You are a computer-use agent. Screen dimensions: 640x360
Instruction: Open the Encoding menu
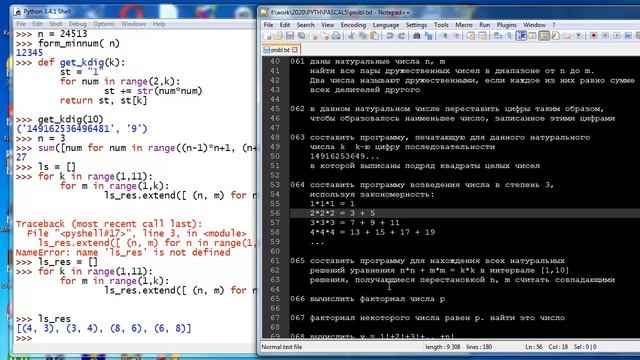(353, 25)
